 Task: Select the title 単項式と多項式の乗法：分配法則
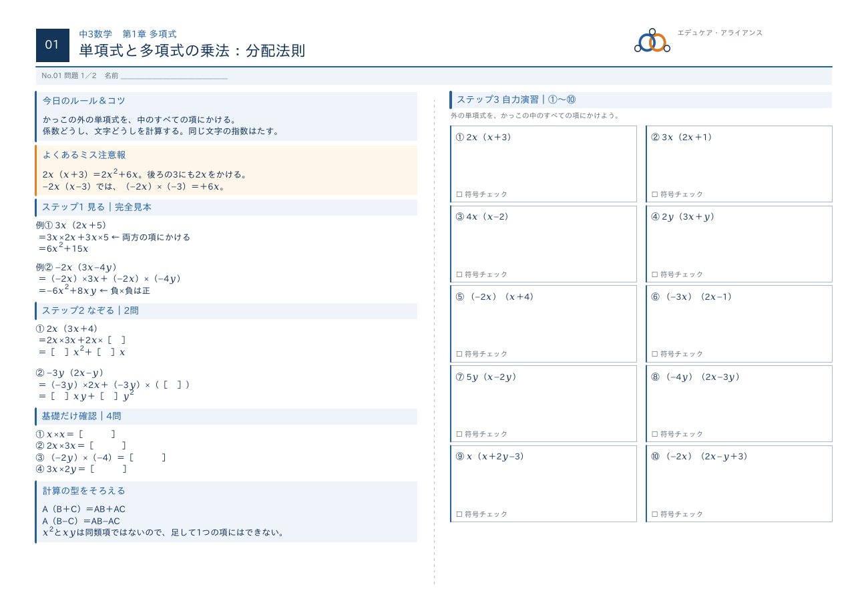pyautogui.click(x=192, y=51)
